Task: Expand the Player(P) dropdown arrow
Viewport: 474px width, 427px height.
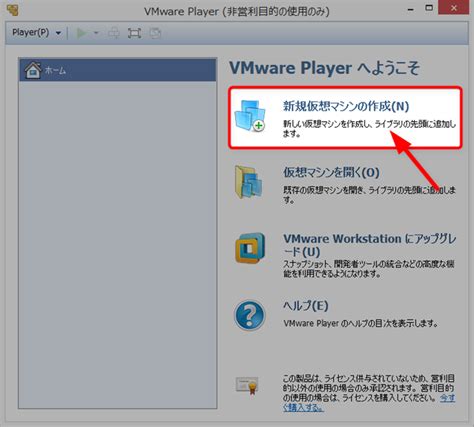Action: [x=58, y=33]
